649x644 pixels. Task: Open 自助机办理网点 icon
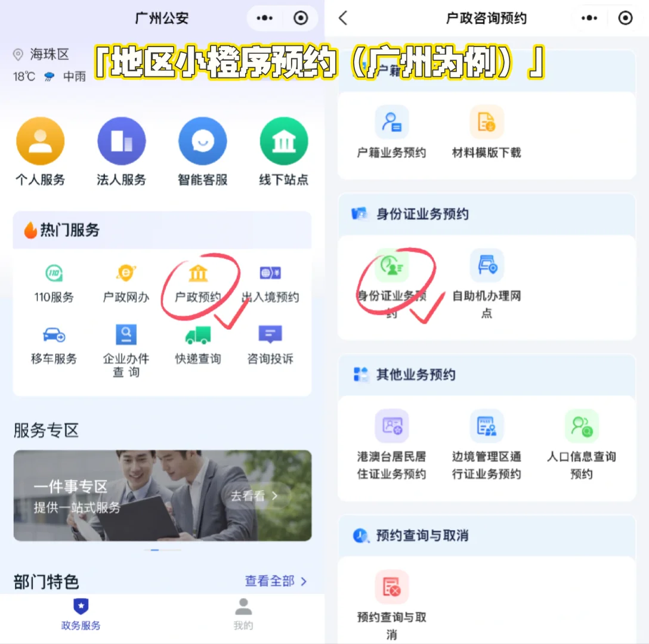coord(487,265)
